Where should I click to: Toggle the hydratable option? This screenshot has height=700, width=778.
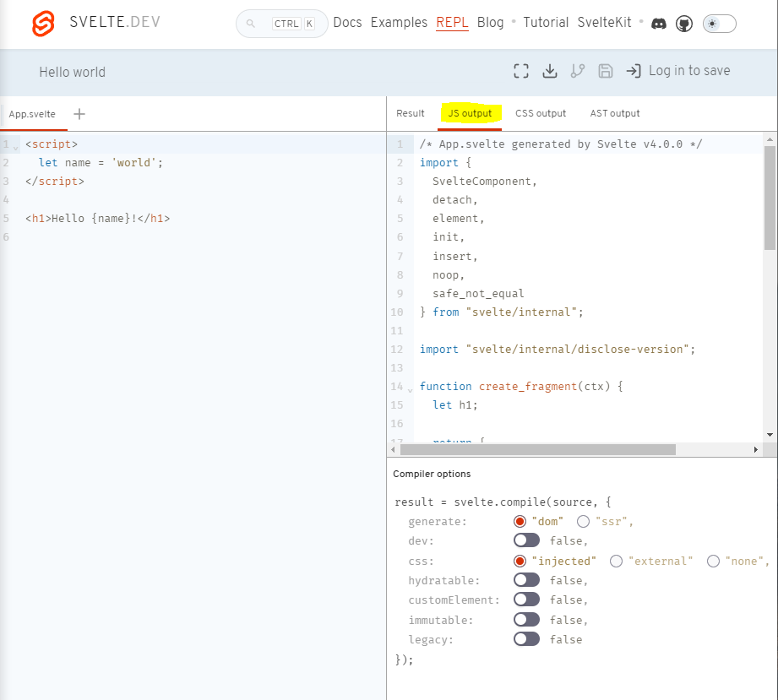526,580
